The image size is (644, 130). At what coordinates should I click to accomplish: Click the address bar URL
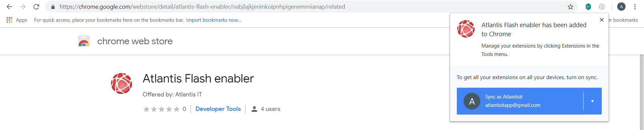(202, 7)
